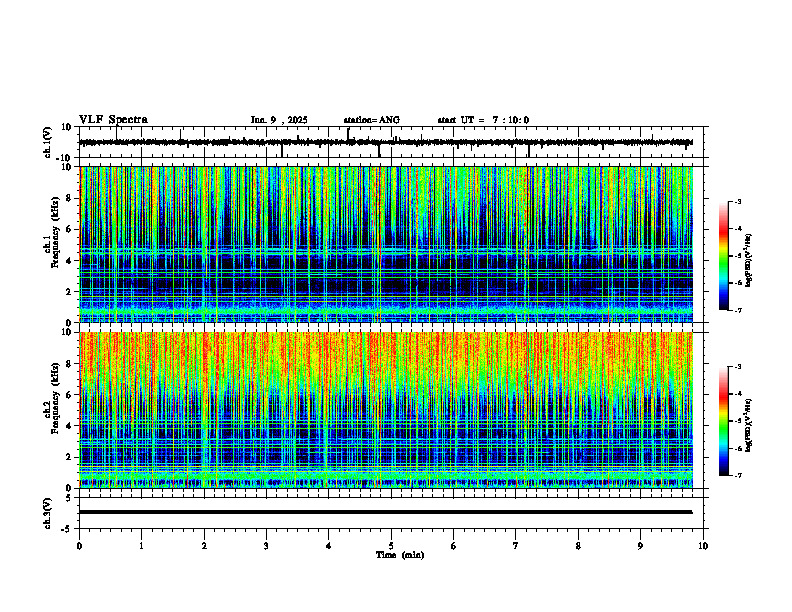This screenshot has height=612, width=792.
Task: Click inside the ch.2 spectrogram plot
Action: pyautogui.click(x=386, y=410)
